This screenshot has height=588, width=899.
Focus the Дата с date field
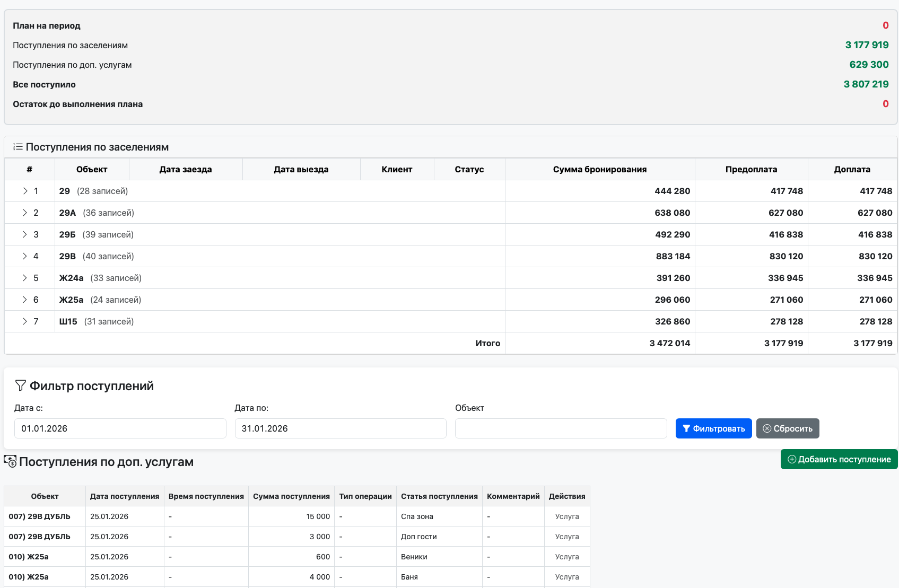click(x=120, y=428)
